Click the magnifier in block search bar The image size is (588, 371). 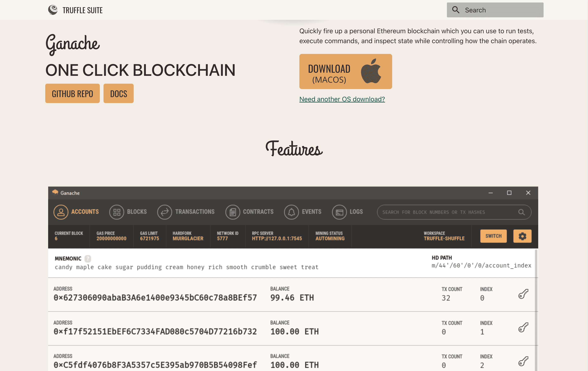521,212
